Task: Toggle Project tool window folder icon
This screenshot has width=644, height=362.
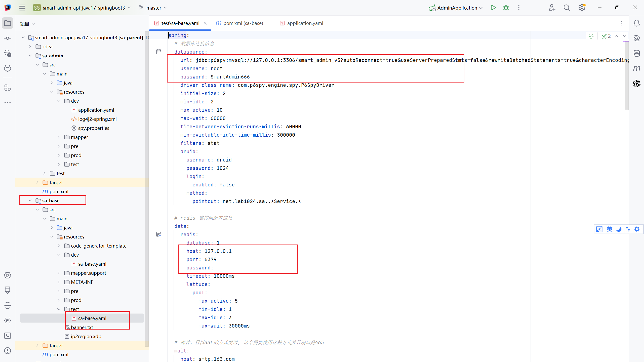Action: pyautogui.click(x=8, y=23)
